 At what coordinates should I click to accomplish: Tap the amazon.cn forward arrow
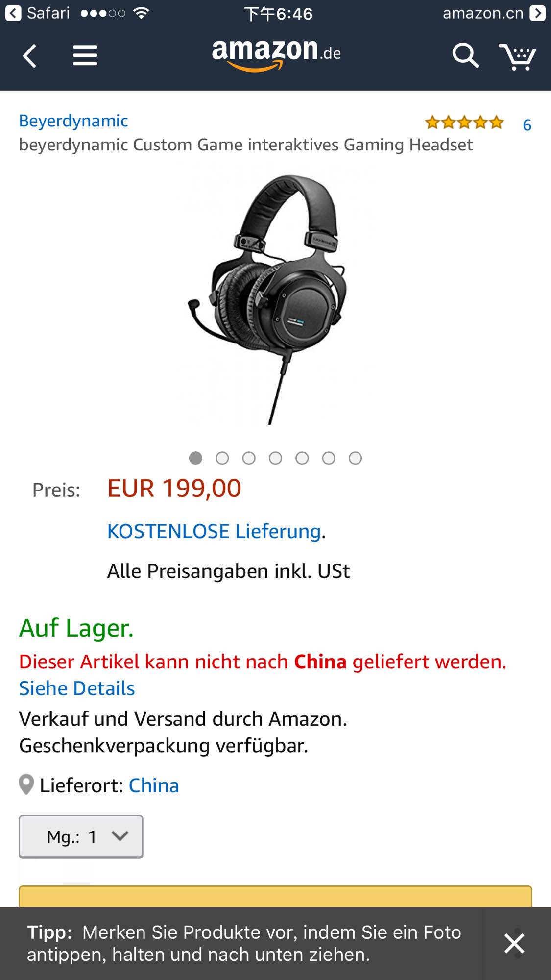point(537,13)
